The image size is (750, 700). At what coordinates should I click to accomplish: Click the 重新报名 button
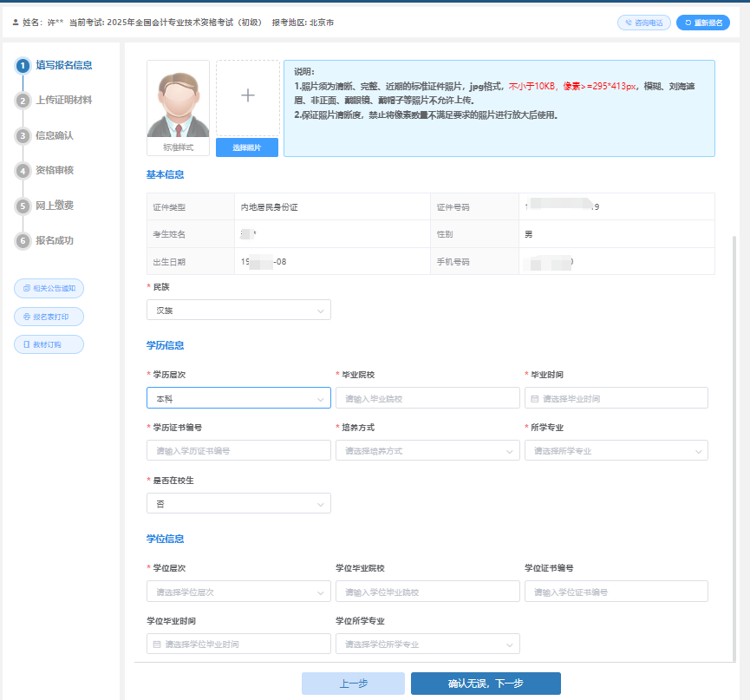[x=703, y=23]
